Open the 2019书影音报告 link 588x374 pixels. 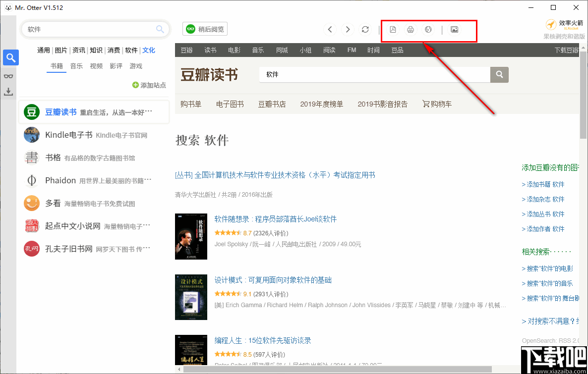pos(383,104)
